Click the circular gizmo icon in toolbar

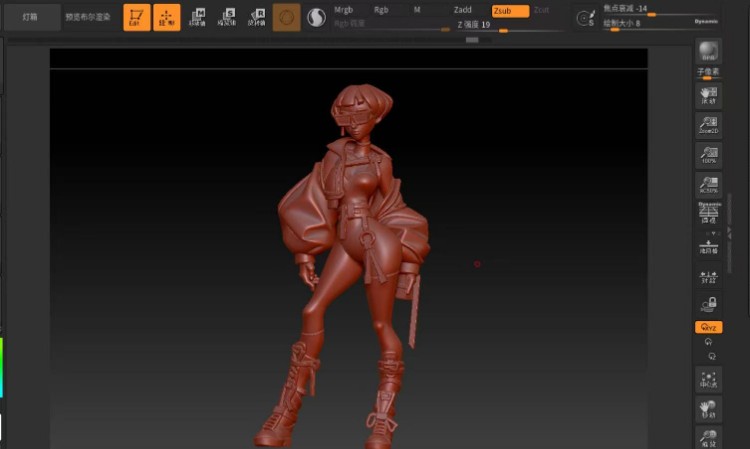(286, 17)
